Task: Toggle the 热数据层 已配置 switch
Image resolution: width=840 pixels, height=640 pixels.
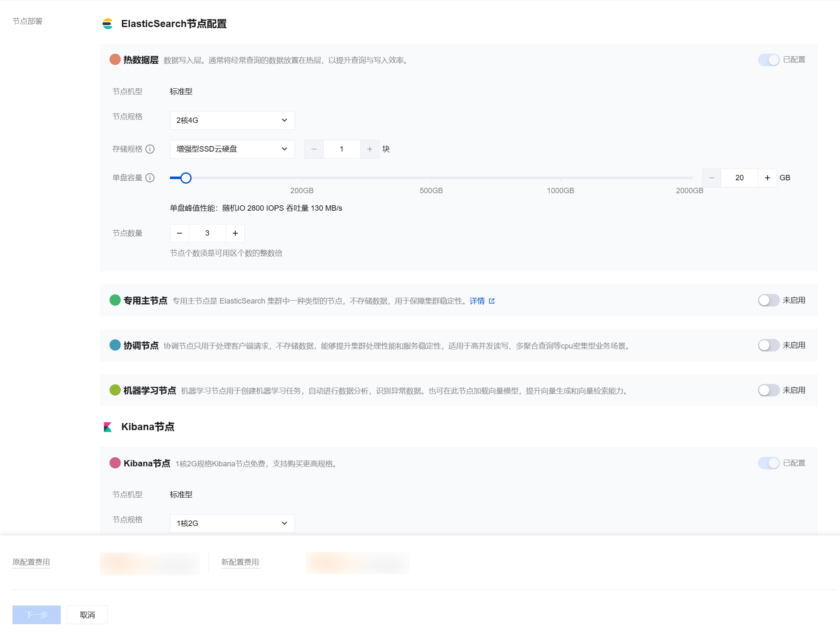Action: pos(768,60)
